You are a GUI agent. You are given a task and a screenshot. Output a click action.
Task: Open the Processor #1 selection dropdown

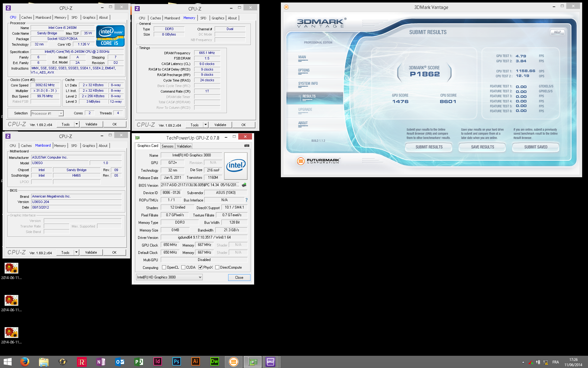coord(47,113)
